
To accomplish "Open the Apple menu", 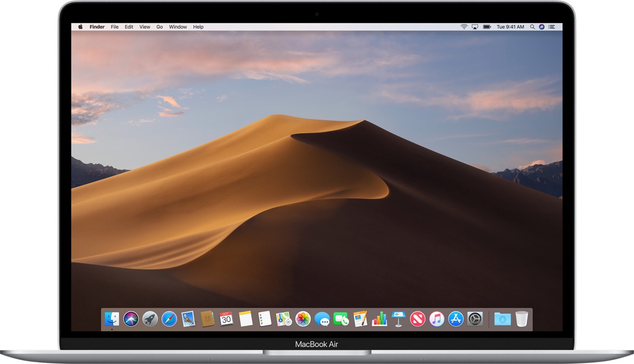I will point(81,27).
